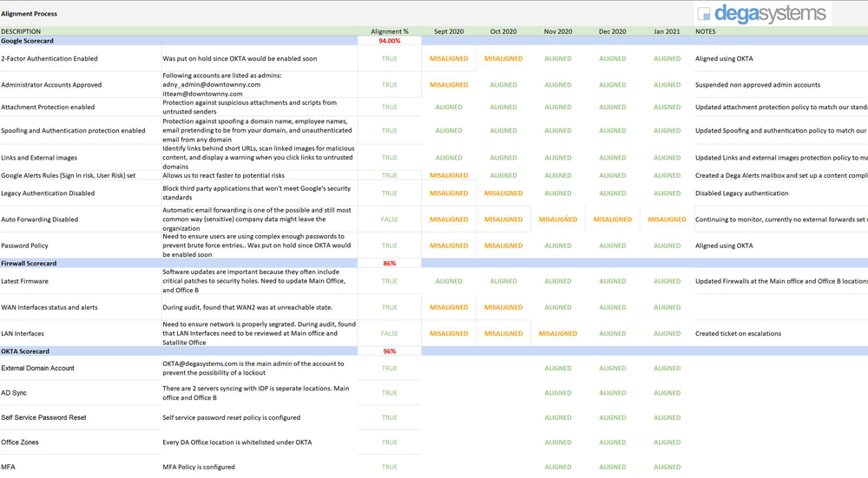This screenshot has height=478, width=868.
Task: Select the Alignment % column header
Action: pos(389,31)
